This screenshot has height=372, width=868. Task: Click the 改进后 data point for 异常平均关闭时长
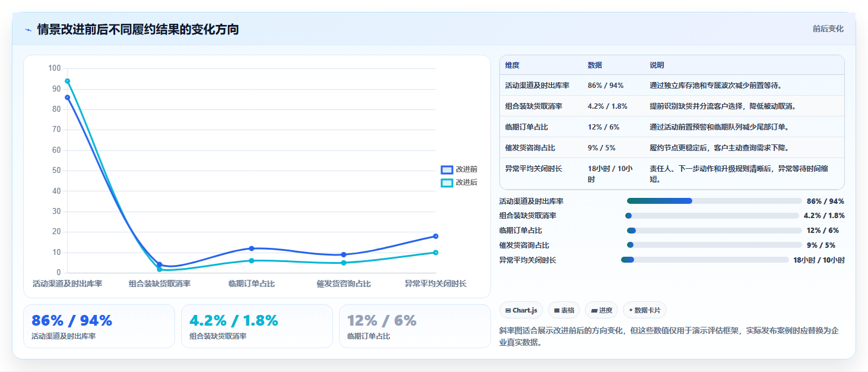click(436, 253)
